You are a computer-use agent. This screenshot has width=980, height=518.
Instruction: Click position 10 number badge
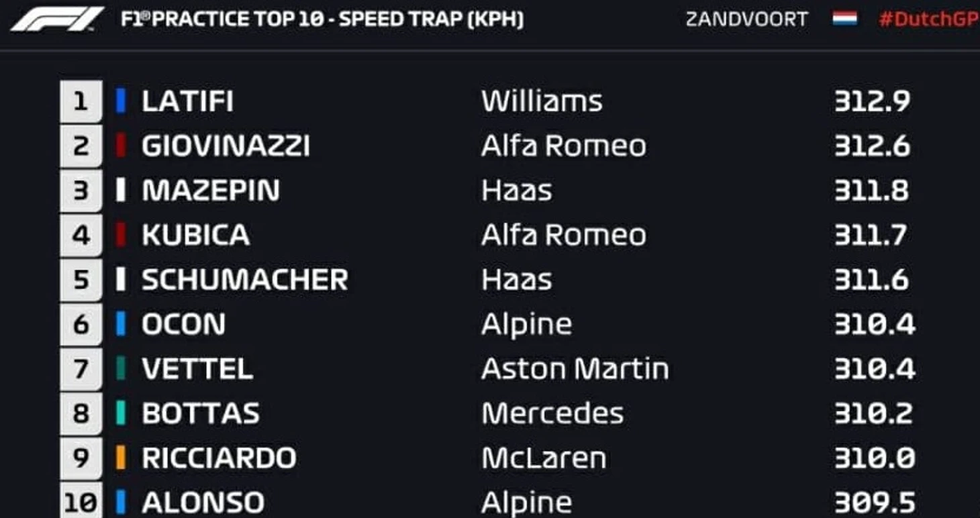(81, 502)
